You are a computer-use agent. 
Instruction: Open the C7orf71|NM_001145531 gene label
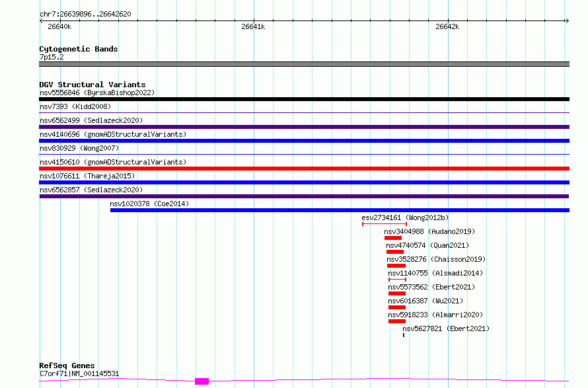tap(79, 373)
